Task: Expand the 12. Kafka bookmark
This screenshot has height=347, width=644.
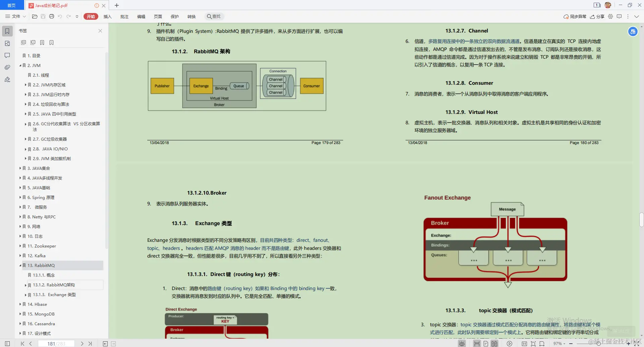Action: coord(20,256)
